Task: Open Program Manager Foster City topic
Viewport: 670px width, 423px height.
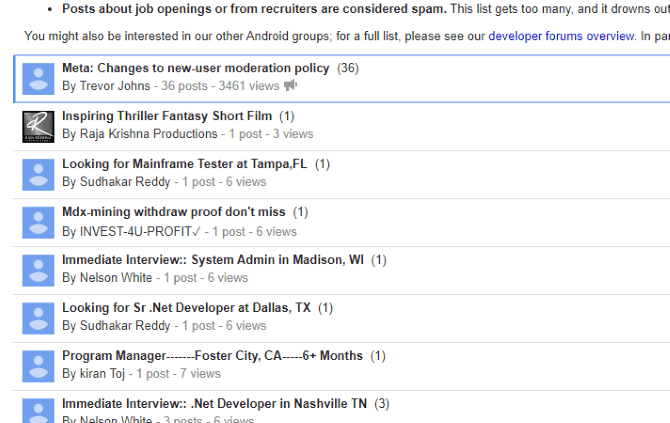Action: [211, 356]
